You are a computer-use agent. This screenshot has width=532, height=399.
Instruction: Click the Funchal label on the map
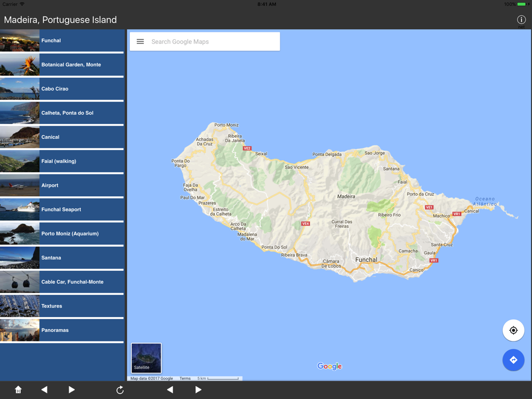tap(366, 260)
